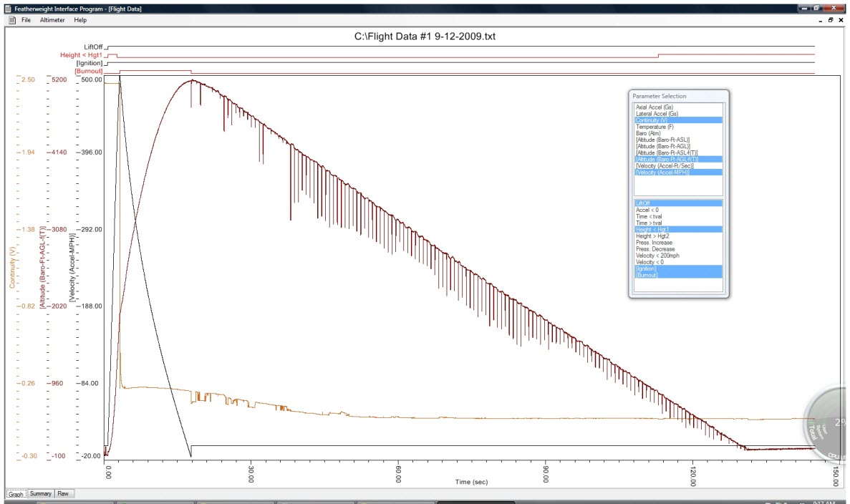Screen dimensions: 850x504
Task: Select Time > tval event
Action: click(x=678, y=223)
